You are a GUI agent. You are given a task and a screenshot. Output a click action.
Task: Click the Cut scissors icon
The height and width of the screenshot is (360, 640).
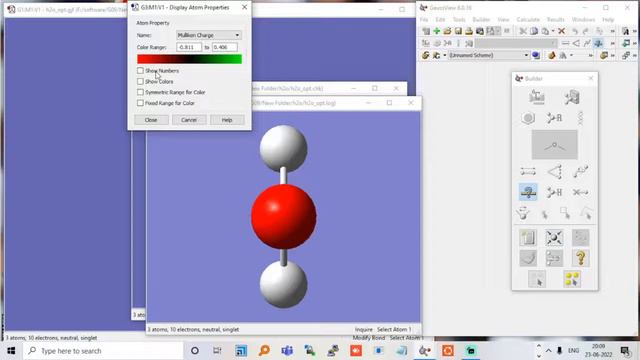click(x=523, y=31)
